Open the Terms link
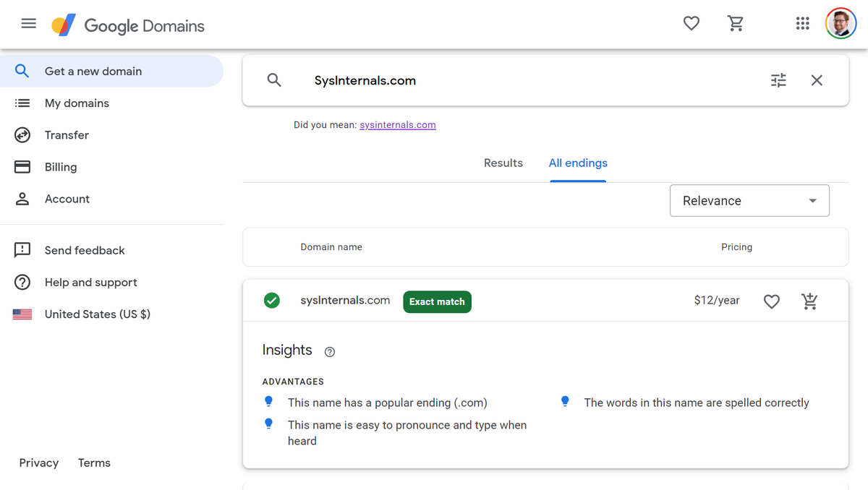Image resolution: width=868 pixels, height=490 pixels. pos(94,463)
